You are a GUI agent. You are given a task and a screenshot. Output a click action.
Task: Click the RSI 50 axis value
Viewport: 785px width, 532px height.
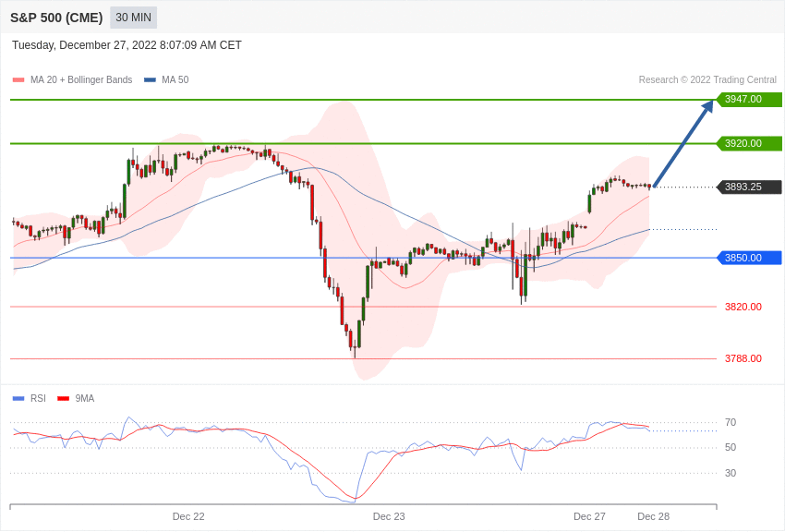[x=731, y=447]
